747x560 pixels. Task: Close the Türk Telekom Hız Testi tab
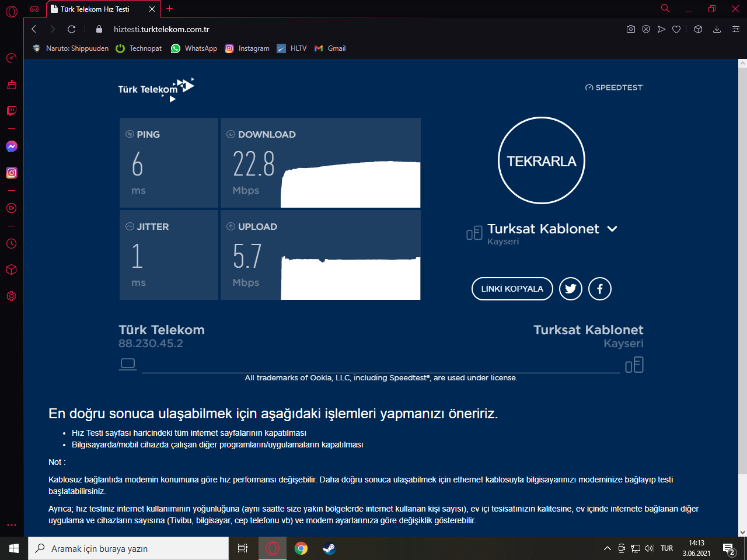coord(152,9)
